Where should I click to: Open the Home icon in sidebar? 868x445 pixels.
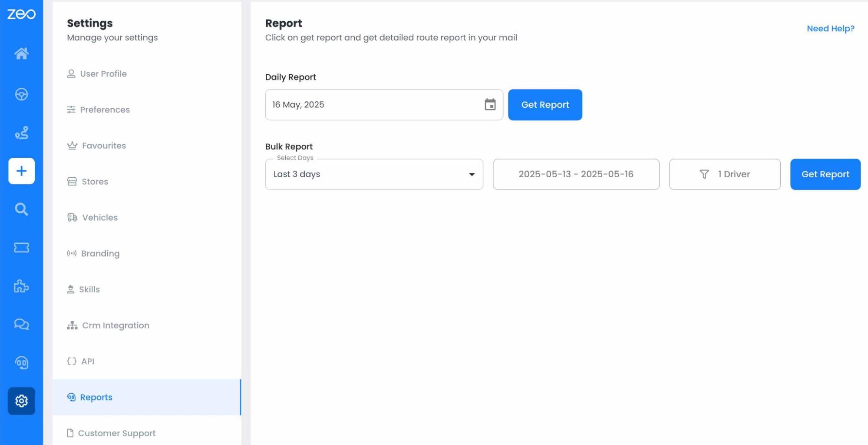(x=21, y=53)
